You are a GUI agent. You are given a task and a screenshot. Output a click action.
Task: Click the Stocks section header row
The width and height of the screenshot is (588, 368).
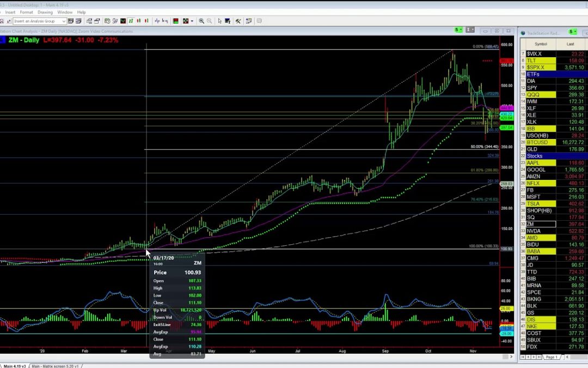tap(554, 156)
